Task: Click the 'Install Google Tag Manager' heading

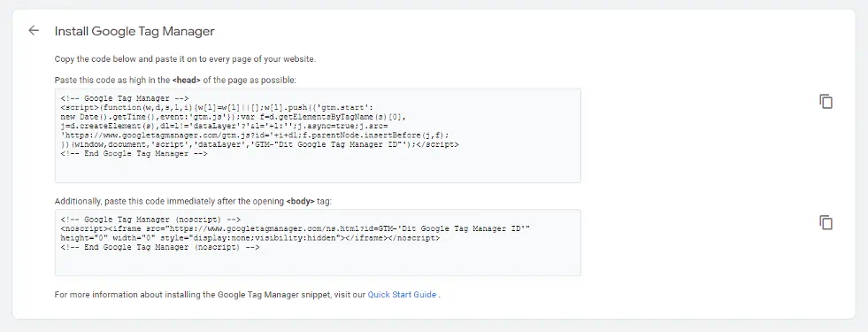Action: 134,31
